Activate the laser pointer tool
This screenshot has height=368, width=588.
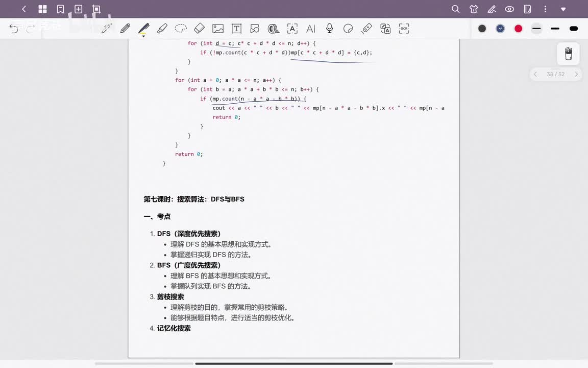(x=366, y=29)
